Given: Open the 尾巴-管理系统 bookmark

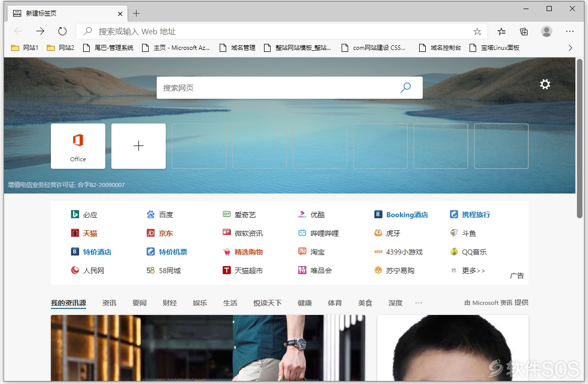Looking at the screenshot, I should pos(108,48).
